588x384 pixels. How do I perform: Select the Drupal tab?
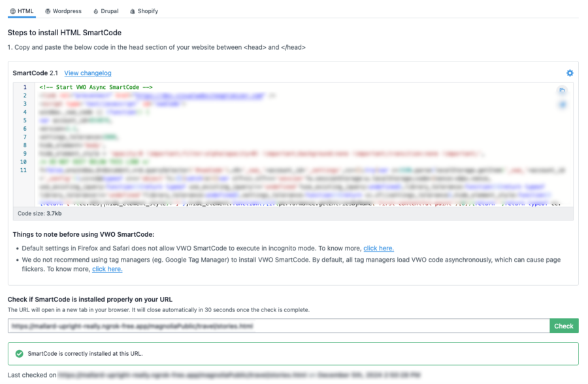coord(108,11)
